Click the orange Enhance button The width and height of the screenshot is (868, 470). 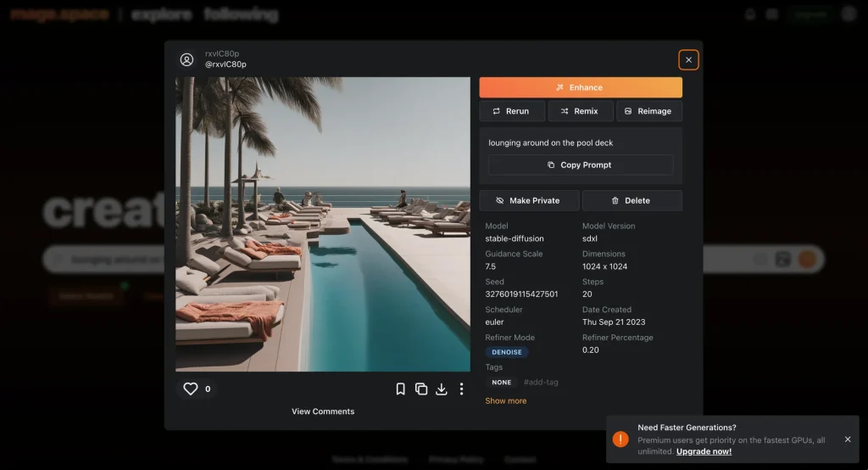[x=581, y=87]
